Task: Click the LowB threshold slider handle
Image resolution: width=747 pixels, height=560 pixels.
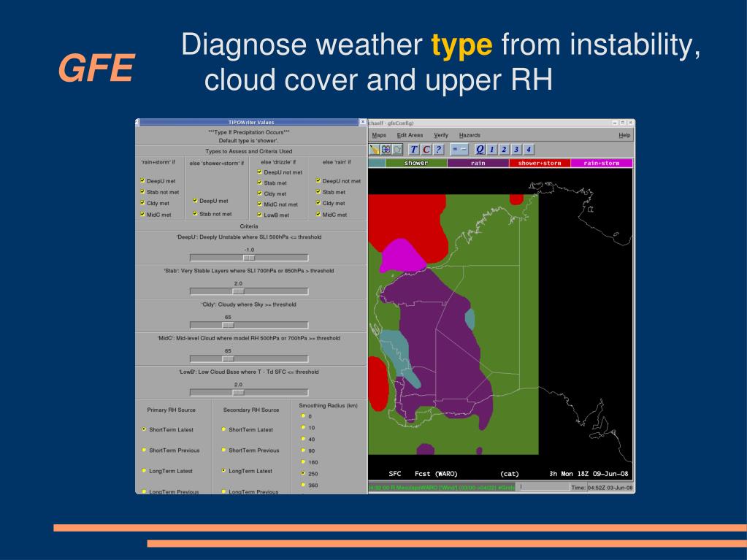Action: tap(238, 393)
